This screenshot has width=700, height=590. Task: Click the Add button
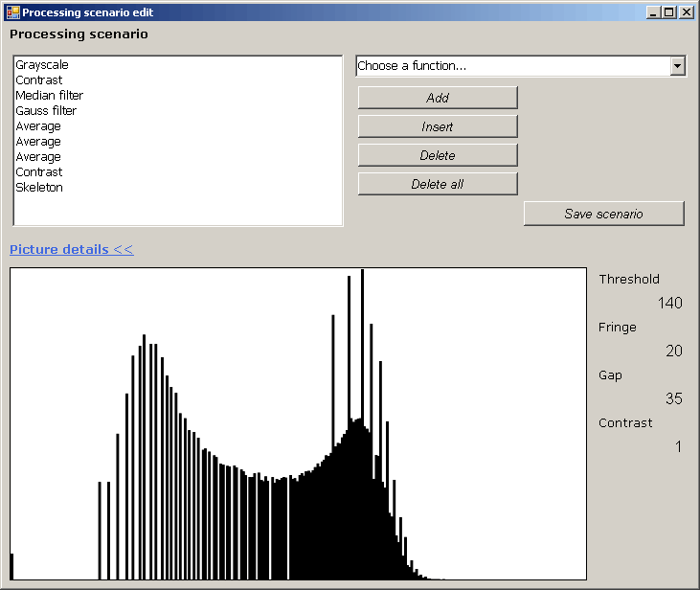(x=438, y=98)
